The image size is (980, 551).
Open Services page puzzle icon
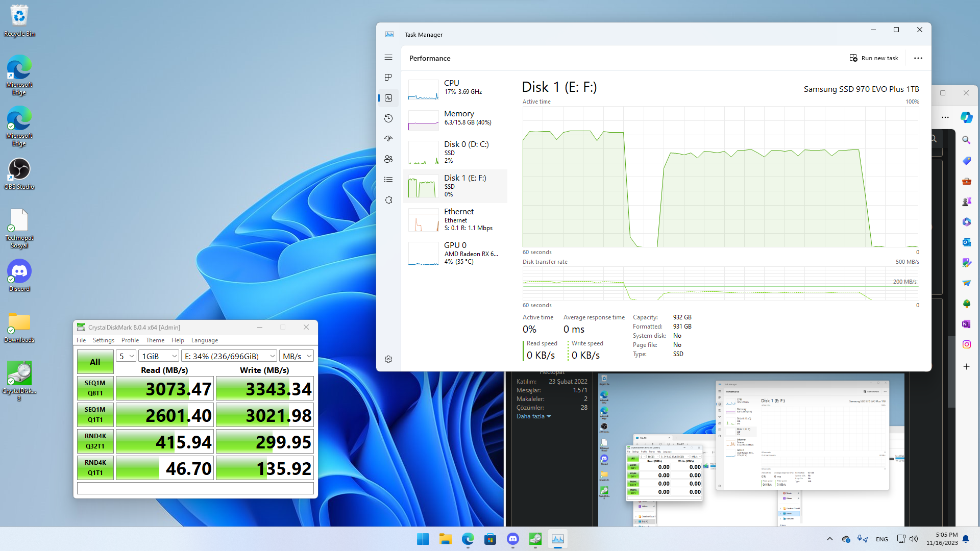point(388,200)
